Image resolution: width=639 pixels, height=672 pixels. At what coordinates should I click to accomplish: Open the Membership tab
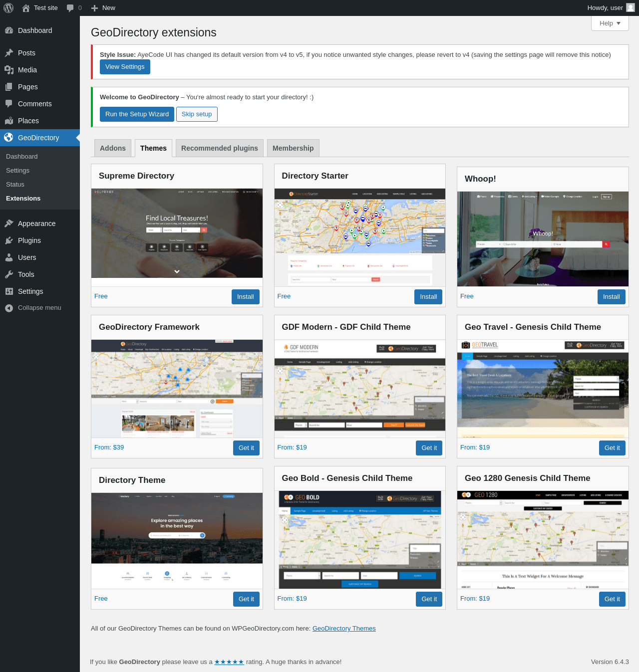coord(293,148)
